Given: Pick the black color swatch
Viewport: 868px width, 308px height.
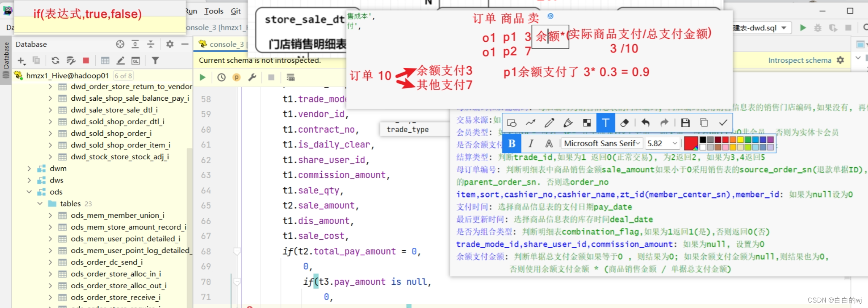Looking at the screenshot, I should pyautogui.click(x=703, y=140).
